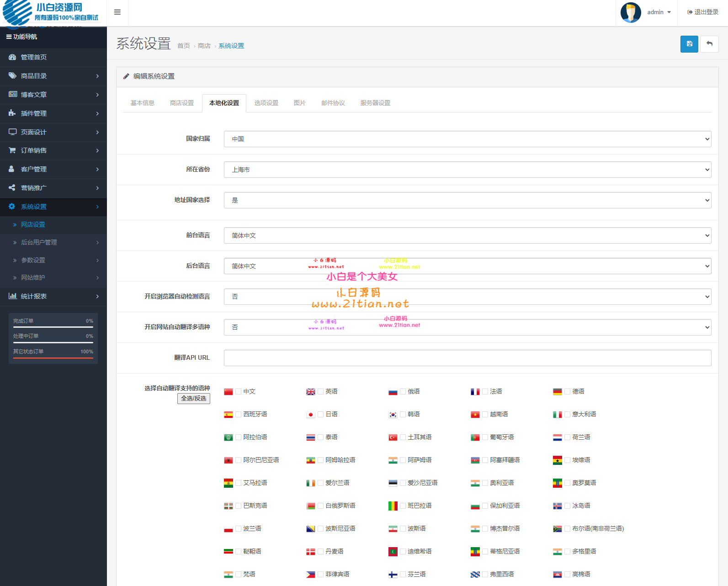Viewport: 728px width, 586px height.
Task: Click the tag icon for 商品目录
Action: coord(12,76)
